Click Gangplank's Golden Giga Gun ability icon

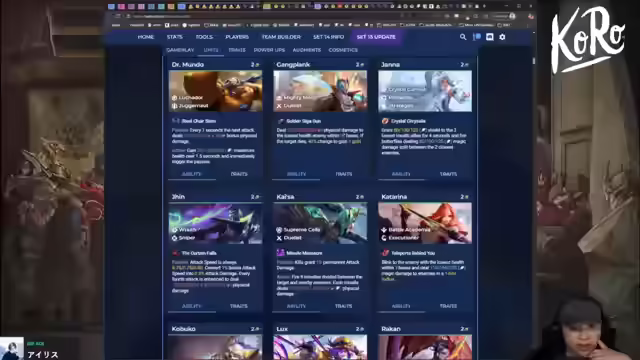point(280,121)
